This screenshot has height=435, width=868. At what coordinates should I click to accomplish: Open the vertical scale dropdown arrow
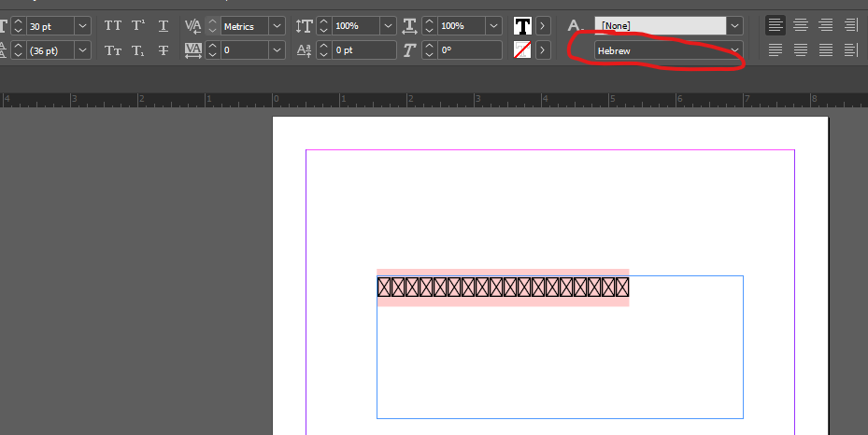pyautogui.click(x=388, y=26)
